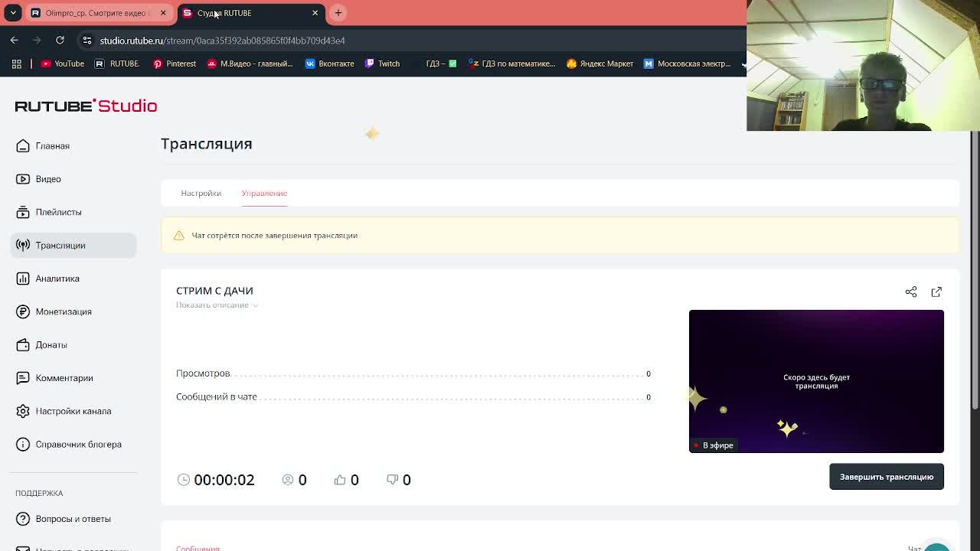980x551 pixels.
Task: Open the Видео section in sidebar
Action: tap(38, 179)
